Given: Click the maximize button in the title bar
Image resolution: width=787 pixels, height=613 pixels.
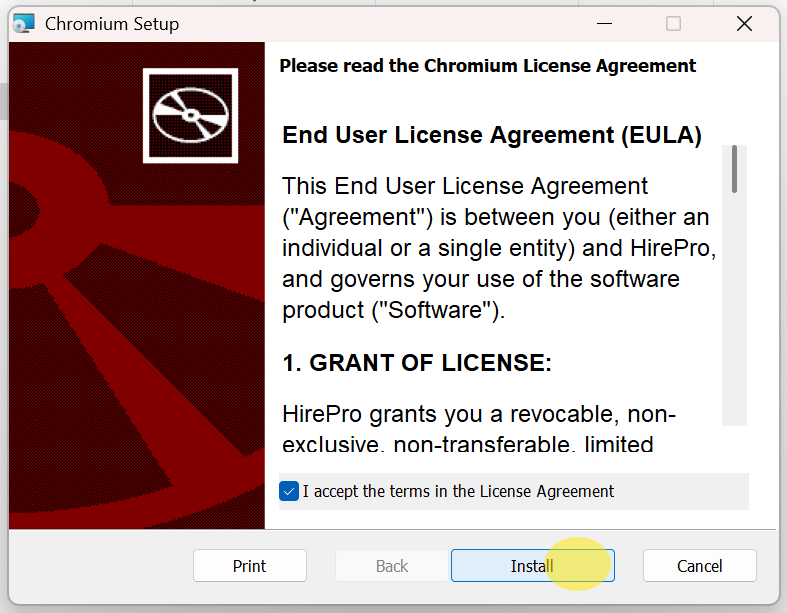Looking at the screenshot, I should tap(674, 24).
